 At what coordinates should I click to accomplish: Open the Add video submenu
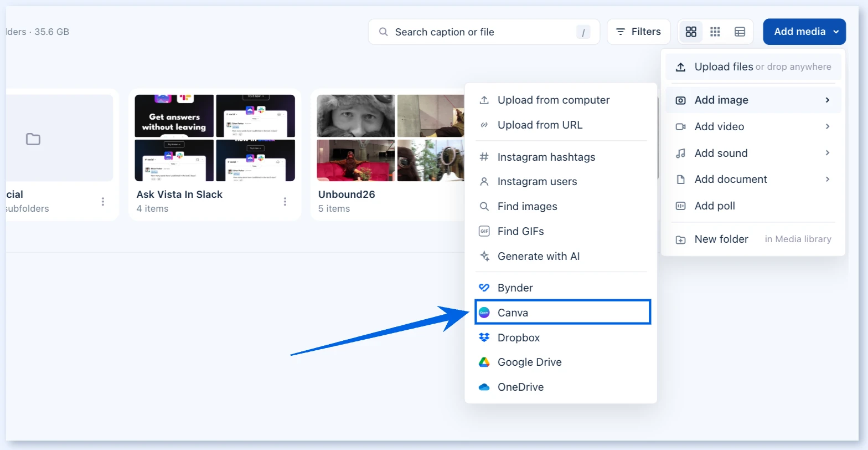(753, 127)
